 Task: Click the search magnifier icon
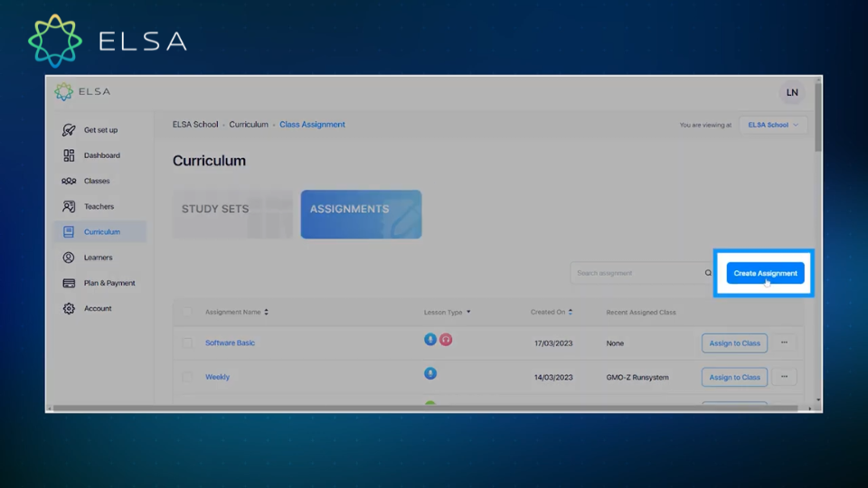point(708,273)
